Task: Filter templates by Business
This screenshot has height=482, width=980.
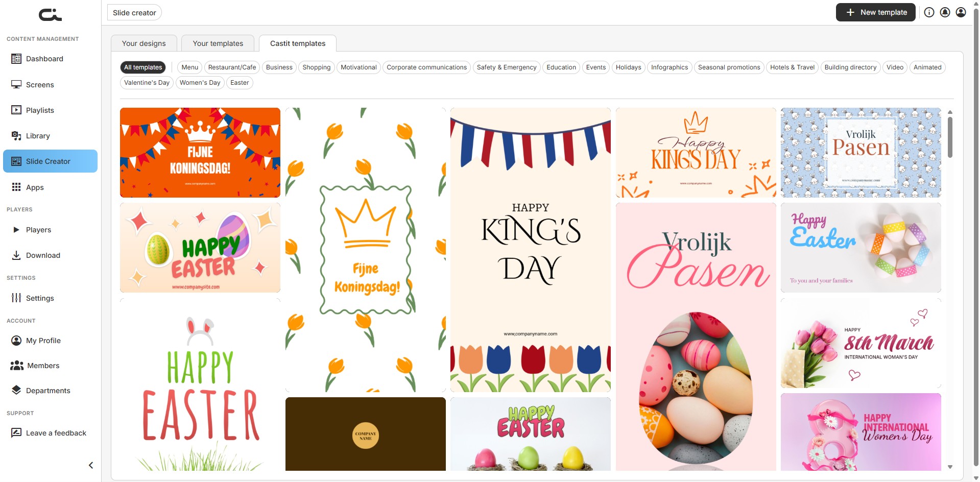Action: point(279,67)
